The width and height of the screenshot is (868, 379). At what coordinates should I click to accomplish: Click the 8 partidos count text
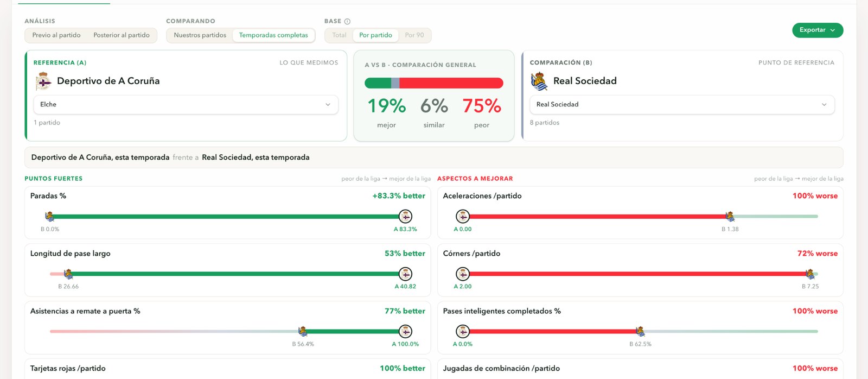tap(545, 123)
